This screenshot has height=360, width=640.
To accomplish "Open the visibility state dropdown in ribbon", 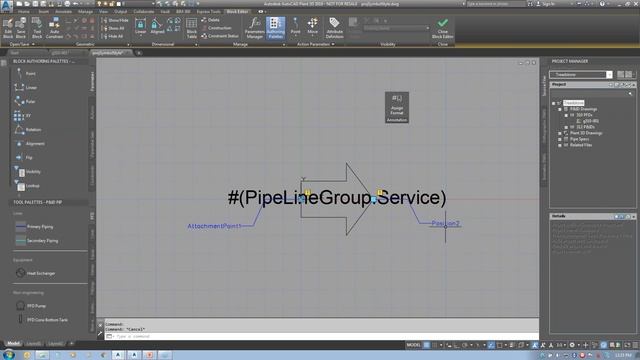I will pyautogui.click(x=396, y=28).
